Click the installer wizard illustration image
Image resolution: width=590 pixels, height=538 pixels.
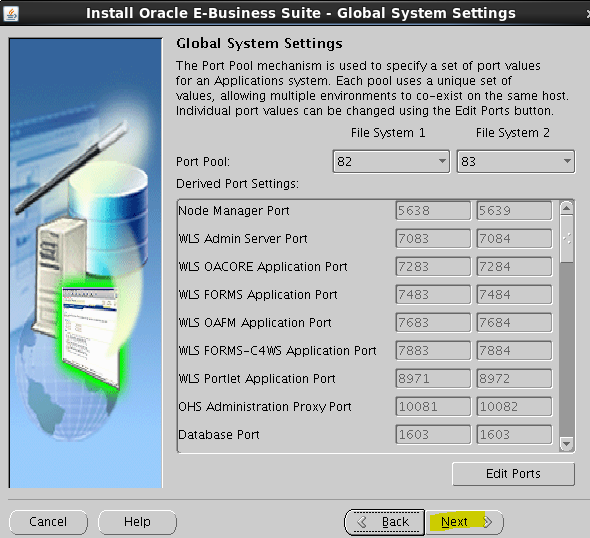coord(86,263)
